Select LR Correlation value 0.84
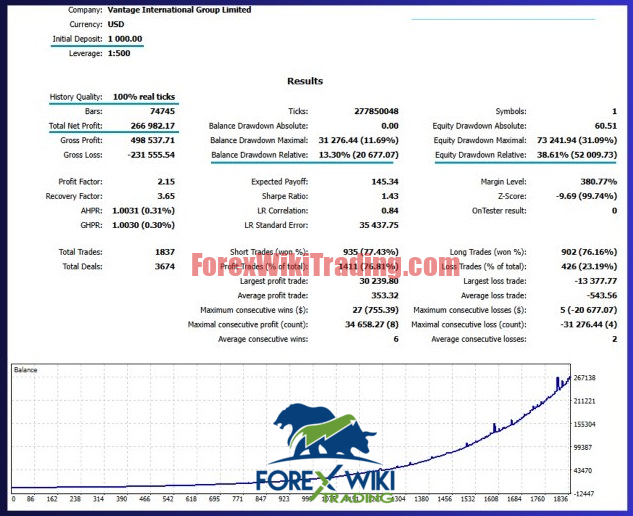This screenshot has width=633, height=516. click(390, 211)
